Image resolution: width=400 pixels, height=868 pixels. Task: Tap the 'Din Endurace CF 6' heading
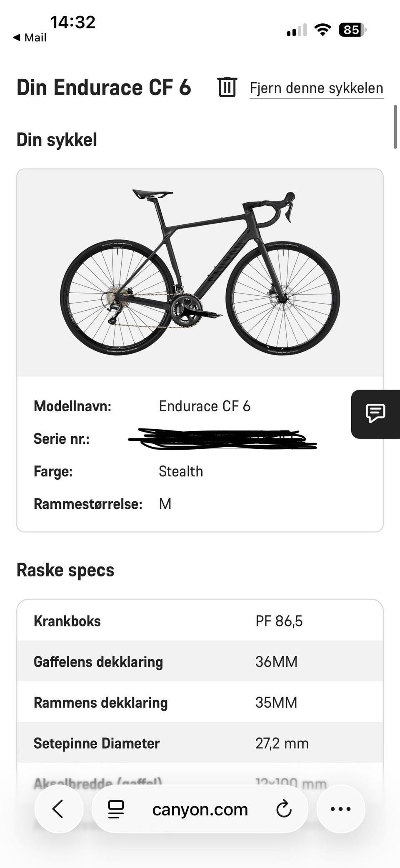(x=104, y=88)
